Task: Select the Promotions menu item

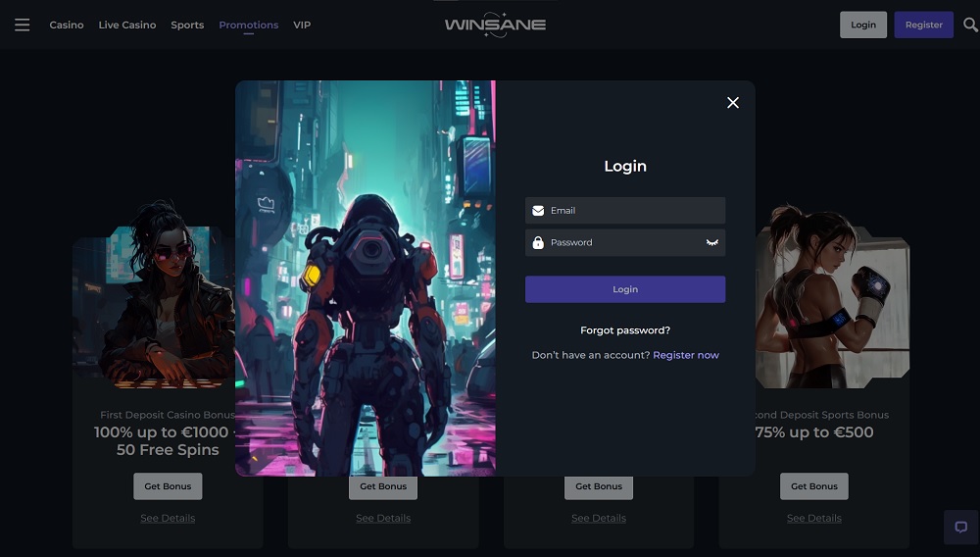Action: tap(249, 25)
